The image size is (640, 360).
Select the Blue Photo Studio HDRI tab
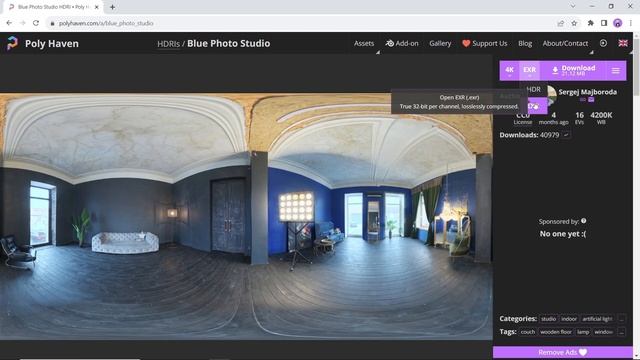[x=53, y=7]
